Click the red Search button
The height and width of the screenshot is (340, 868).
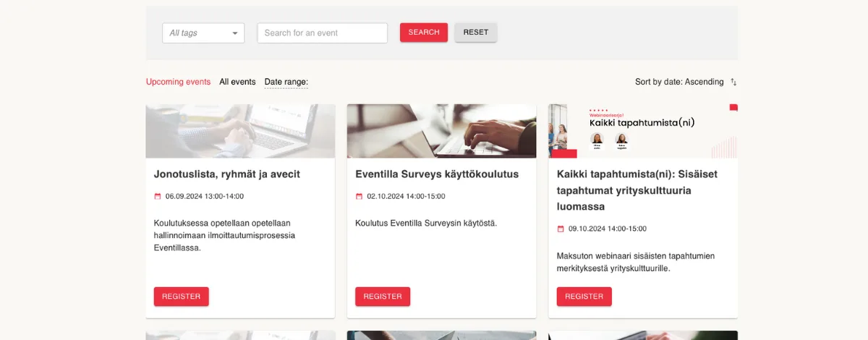point(424,33)
